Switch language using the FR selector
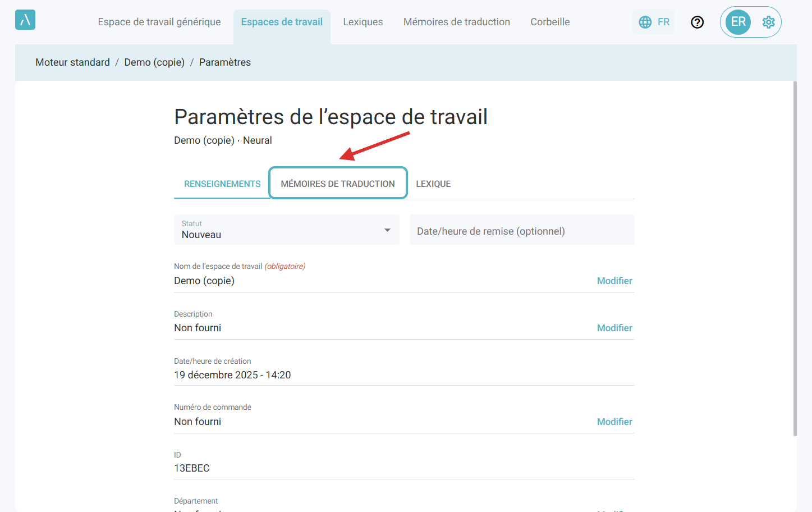Image resolution: width=812 pixels, height=512 pixels. 663,22
